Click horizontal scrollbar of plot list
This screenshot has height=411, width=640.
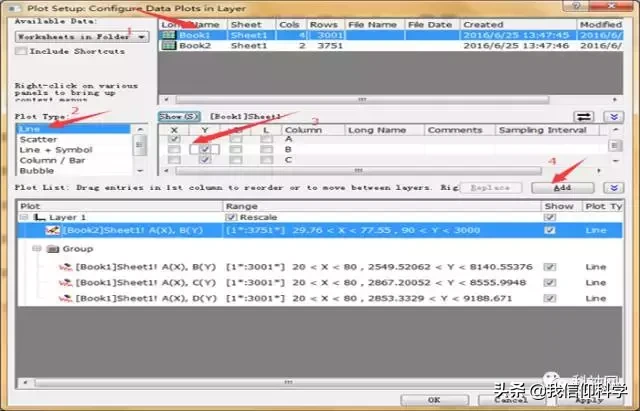tap(288, 382)
